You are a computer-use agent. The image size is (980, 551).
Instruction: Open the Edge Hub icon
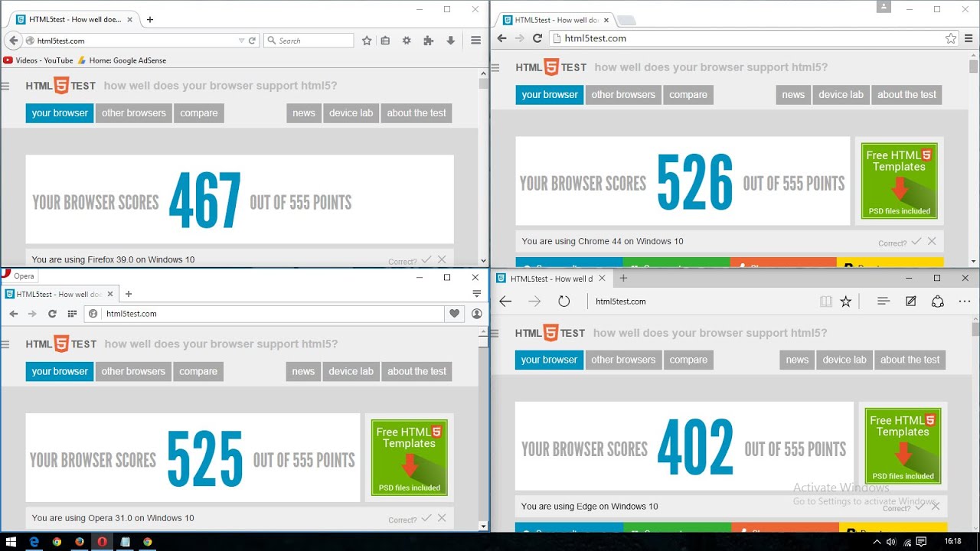[883, 302]
